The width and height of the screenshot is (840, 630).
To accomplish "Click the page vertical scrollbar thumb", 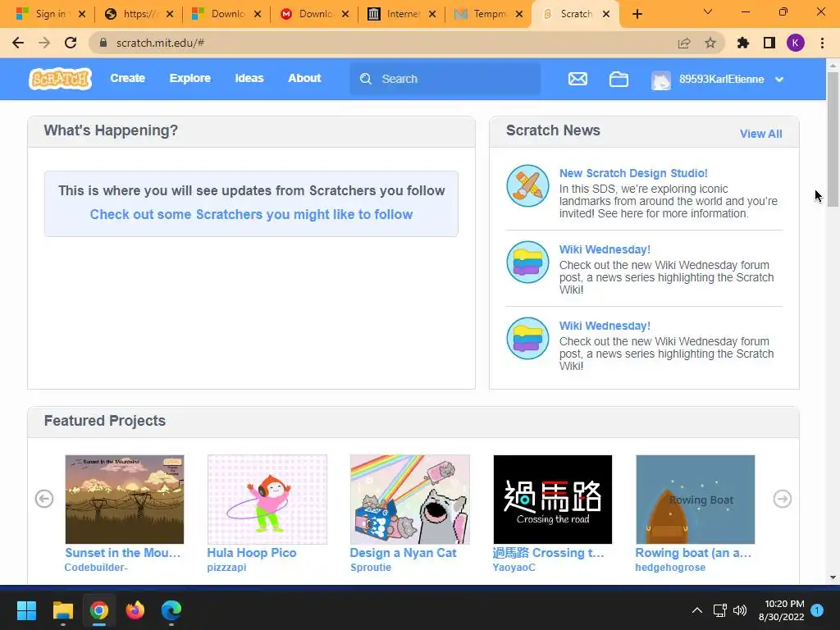I will (x=833, y=138).
